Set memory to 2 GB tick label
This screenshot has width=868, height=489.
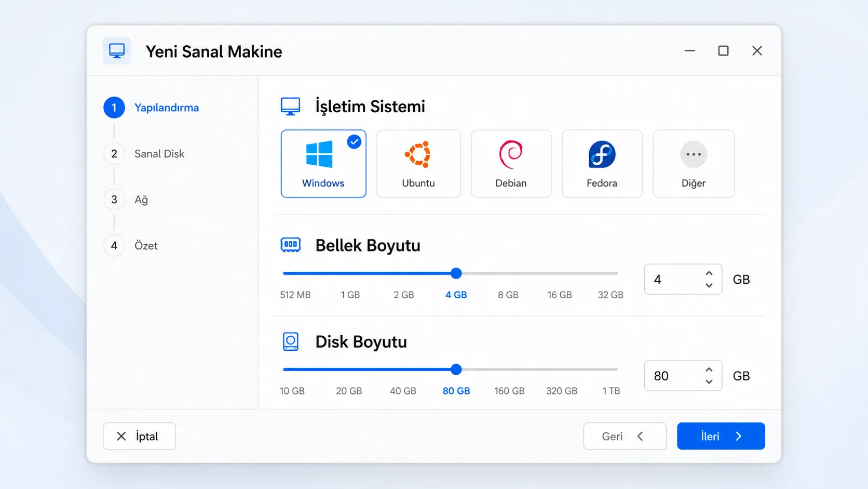(x=404, y=295)
